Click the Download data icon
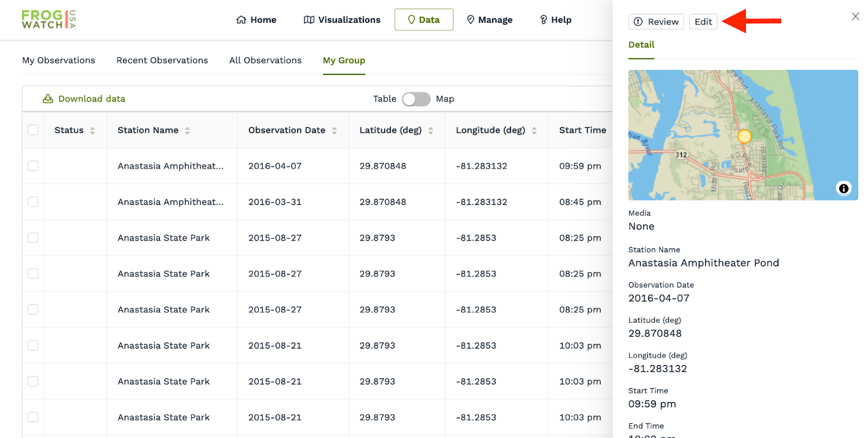 click(x=48, y=99)
